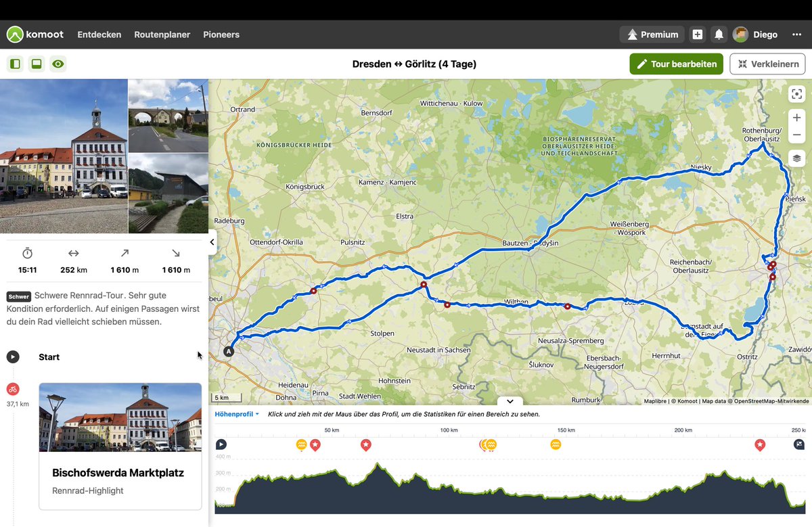Click the first yellow wave marker before 50 km

[x=302, y=444]
